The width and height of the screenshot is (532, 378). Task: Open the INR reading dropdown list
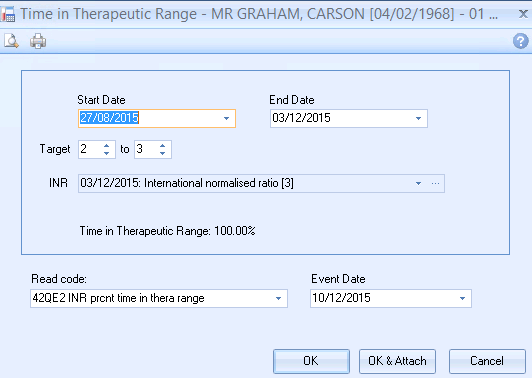418,184
